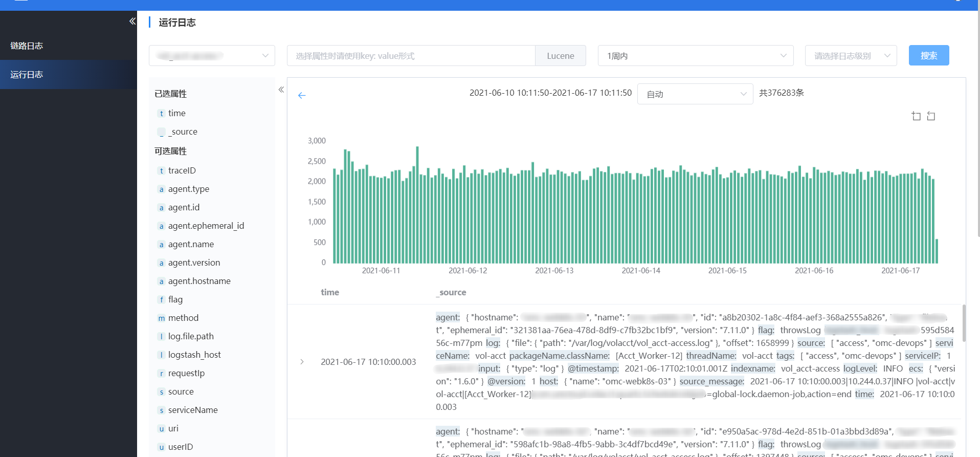Activate the chart area zoom tool
This screenshot has height=457, width=980.
(x=916, y=116)
